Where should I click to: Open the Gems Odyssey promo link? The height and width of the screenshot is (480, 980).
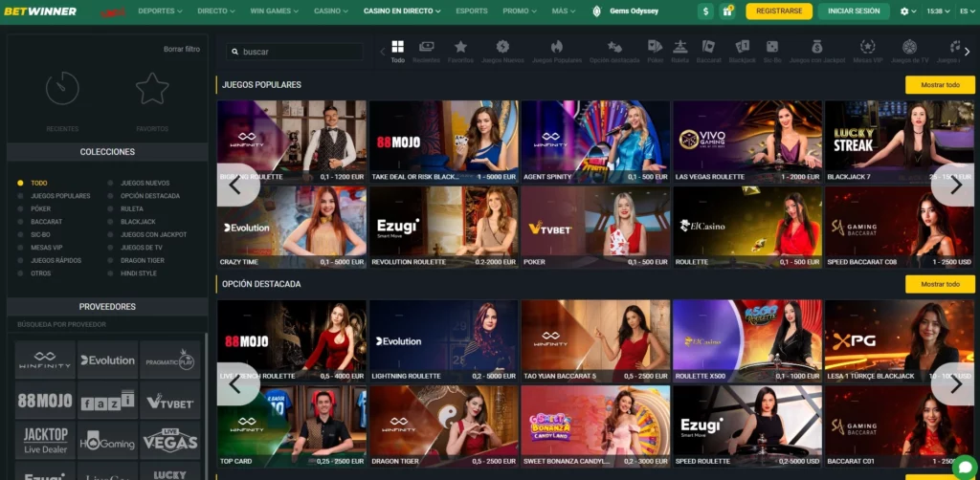[626, 11]
